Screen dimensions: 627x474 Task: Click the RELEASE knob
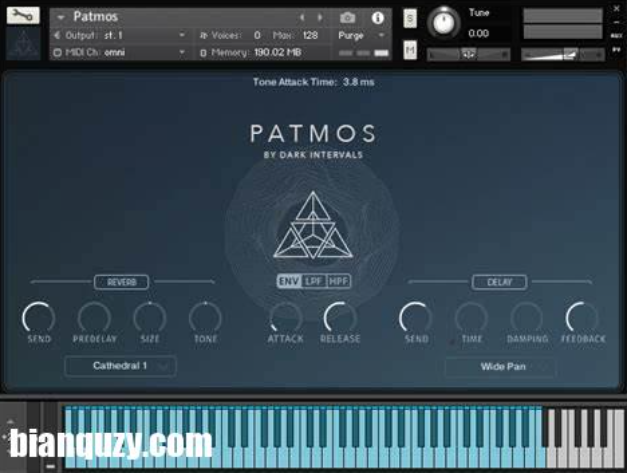pos(340,318)
